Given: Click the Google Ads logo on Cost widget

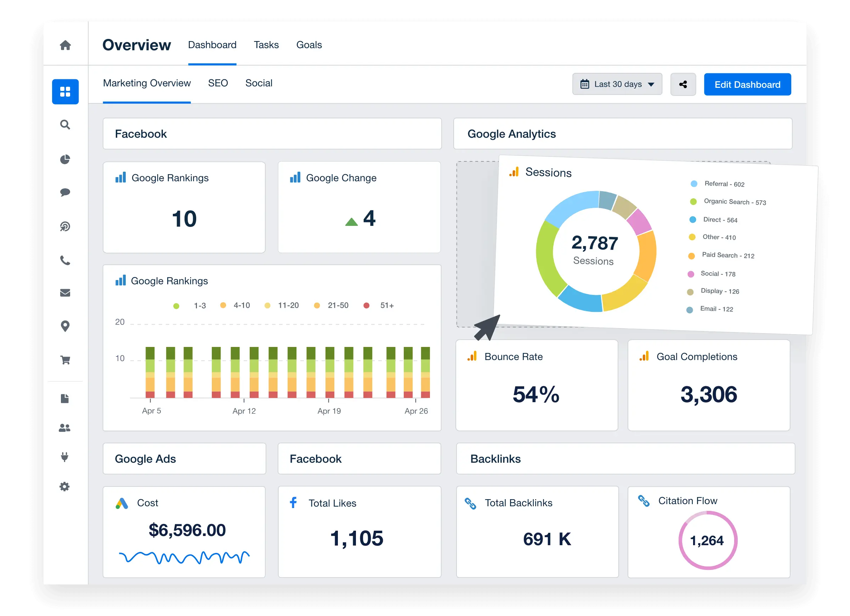Looking at the screenshot, I should click(122, 503).
